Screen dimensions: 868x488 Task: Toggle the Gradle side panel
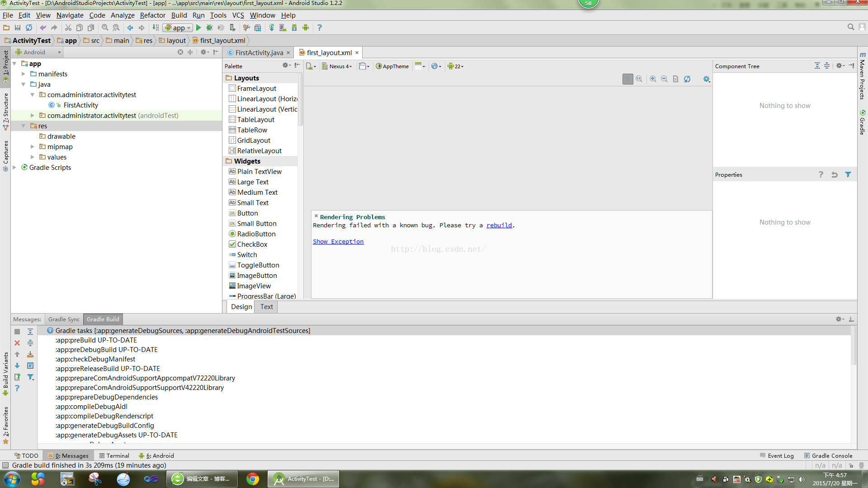(863, 122)
